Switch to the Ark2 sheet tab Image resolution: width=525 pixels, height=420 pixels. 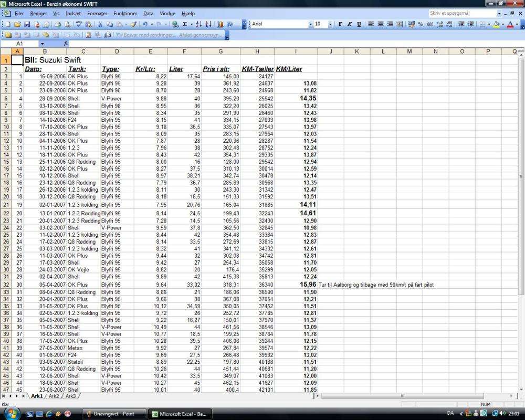tap(54, 396)
